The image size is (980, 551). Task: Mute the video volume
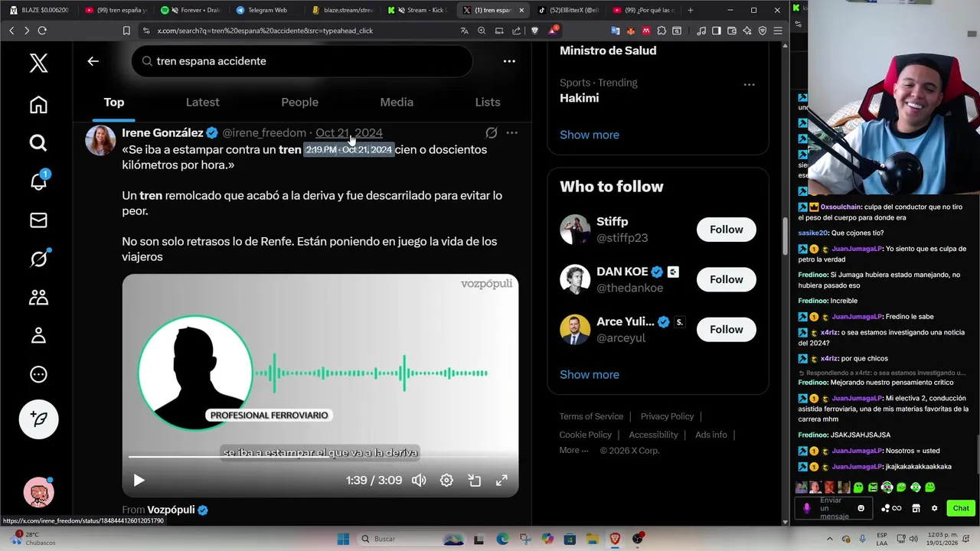coord(419,481)
